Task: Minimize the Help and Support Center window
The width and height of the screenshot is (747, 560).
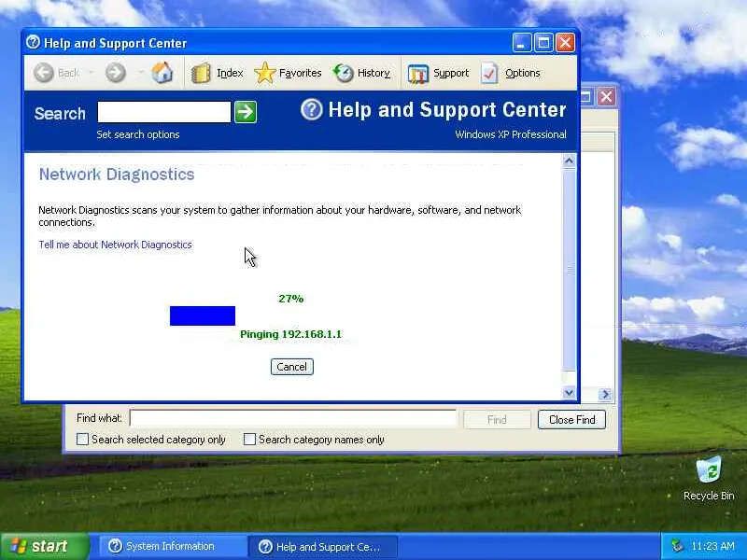Action: tap(522, 43)
